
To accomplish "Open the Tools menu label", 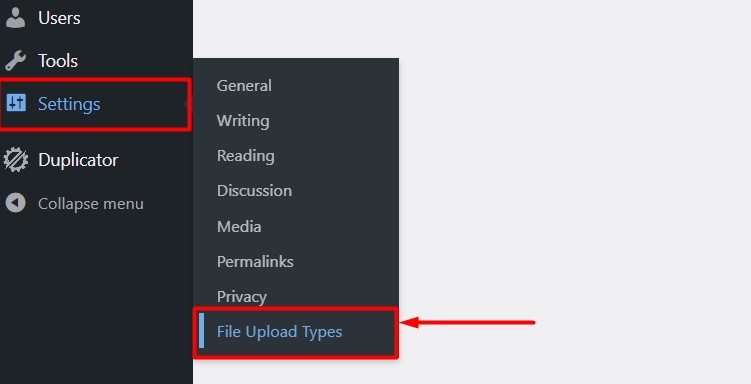I will [58, 61].
